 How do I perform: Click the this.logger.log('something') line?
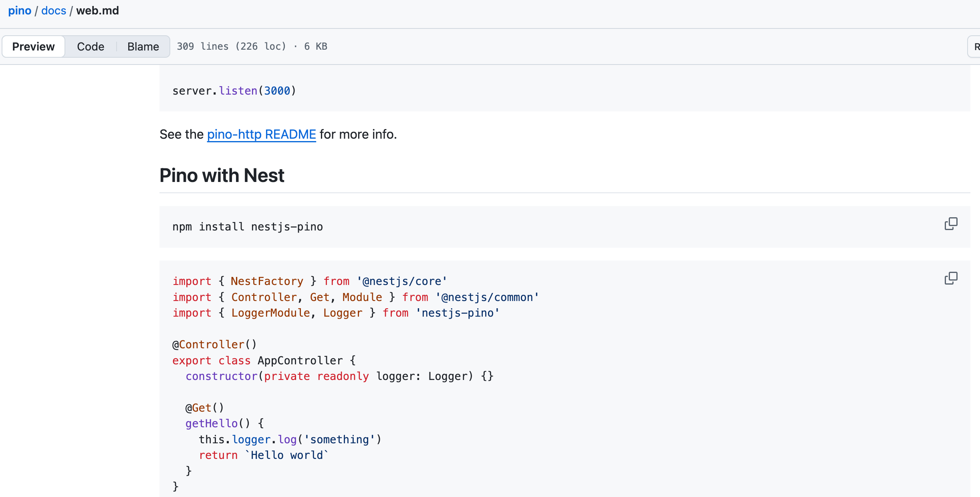point(290,440)
